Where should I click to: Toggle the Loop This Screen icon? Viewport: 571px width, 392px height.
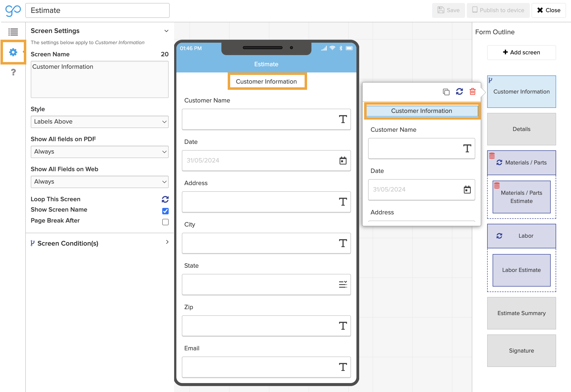coord(165,199)
